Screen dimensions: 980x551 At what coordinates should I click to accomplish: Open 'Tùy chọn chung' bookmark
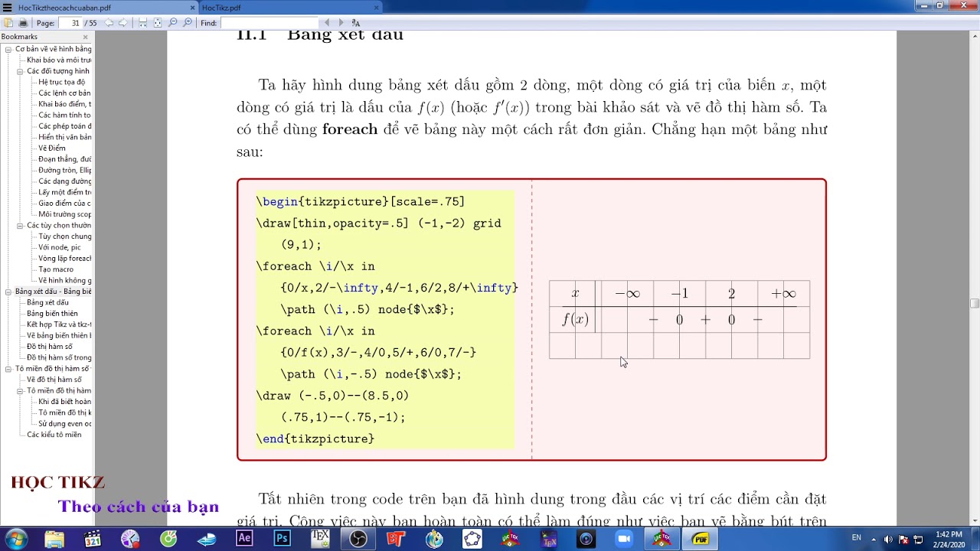pos(64,236)
